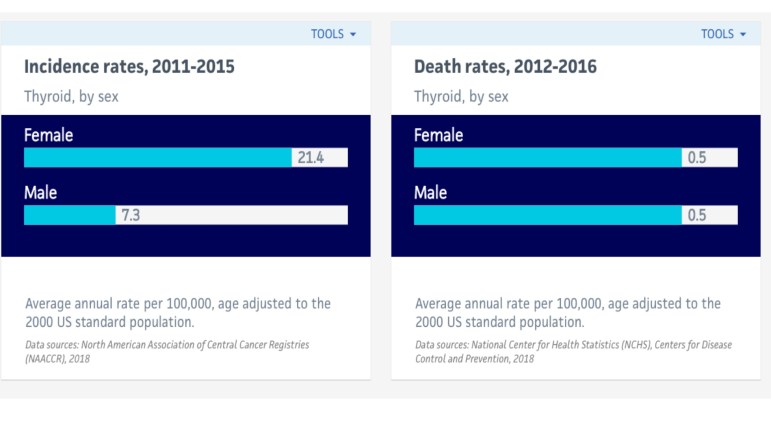Click the Female label in Incidence chart

pos(48,135)
